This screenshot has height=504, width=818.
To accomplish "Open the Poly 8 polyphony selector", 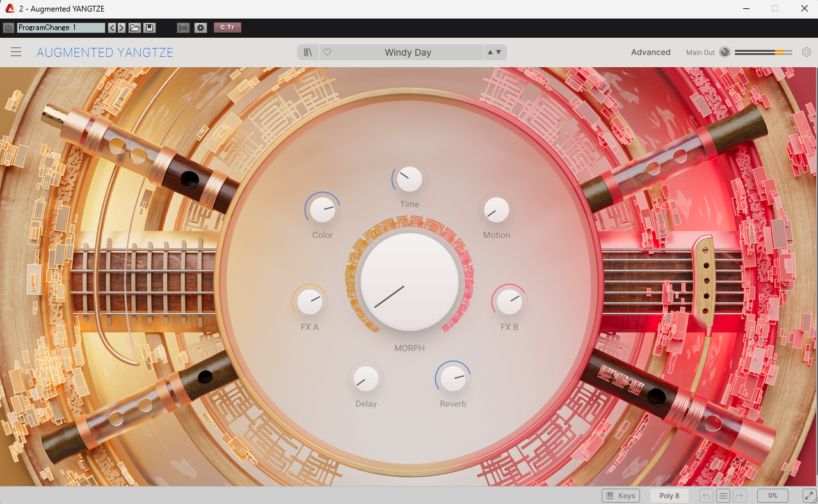I will tap(670, 496).
